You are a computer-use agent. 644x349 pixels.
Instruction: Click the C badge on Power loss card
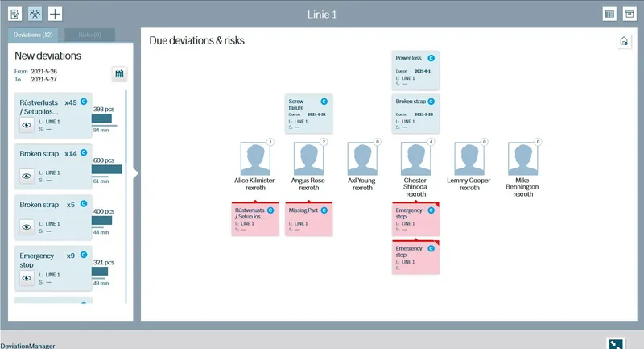tap(431, 58)
